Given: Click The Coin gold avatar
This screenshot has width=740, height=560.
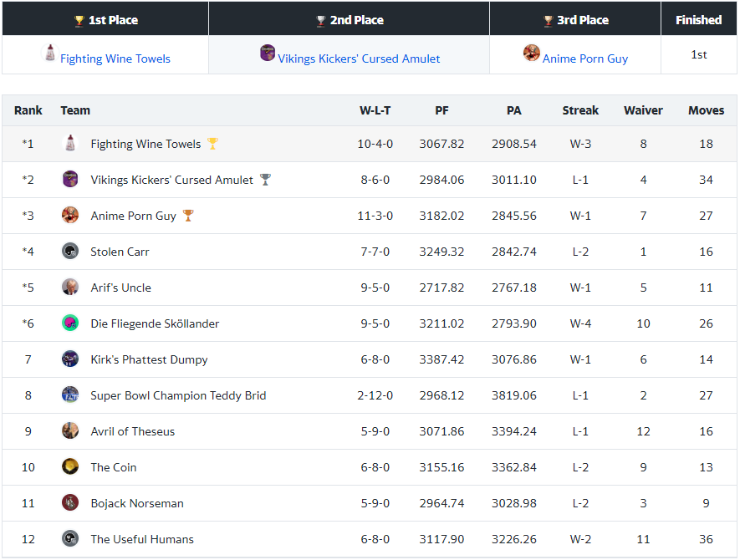Looking at the screenshot, I should pos(70,466).
